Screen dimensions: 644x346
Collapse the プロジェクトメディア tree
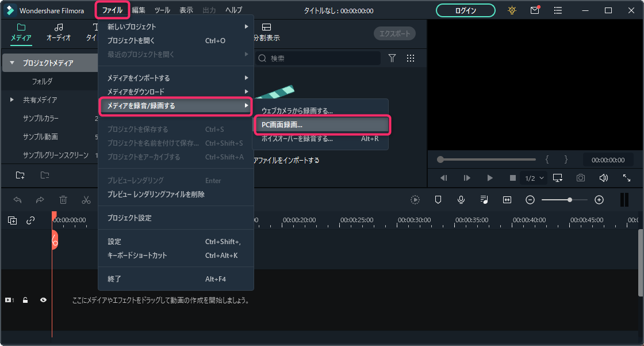pos(12,63)
